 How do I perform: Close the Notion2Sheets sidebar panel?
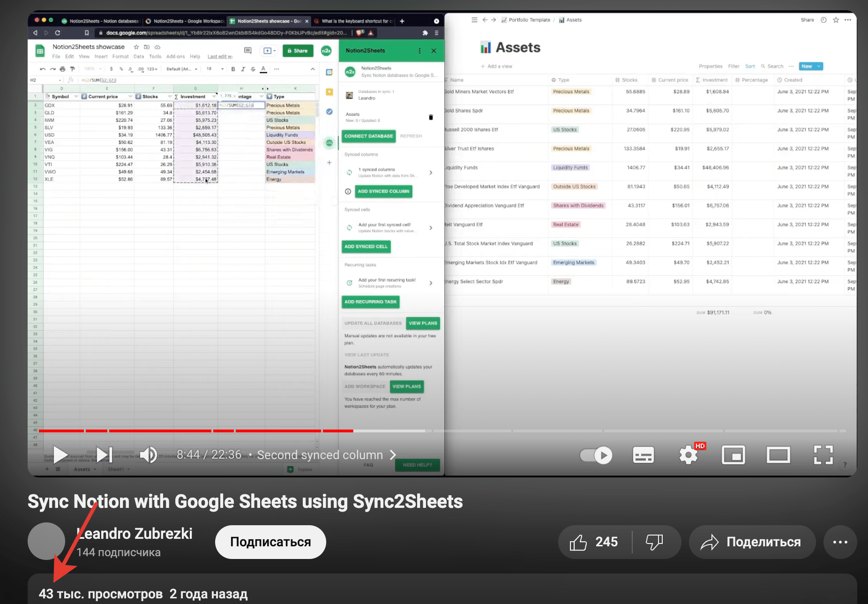(x=434, y=51)
